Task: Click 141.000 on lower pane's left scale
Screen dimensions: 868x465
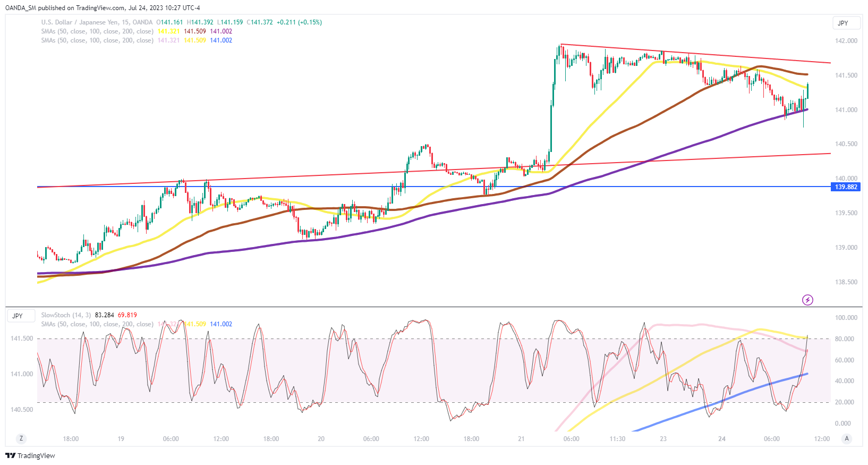Action: pyautogui.click(x=22, y=374)
